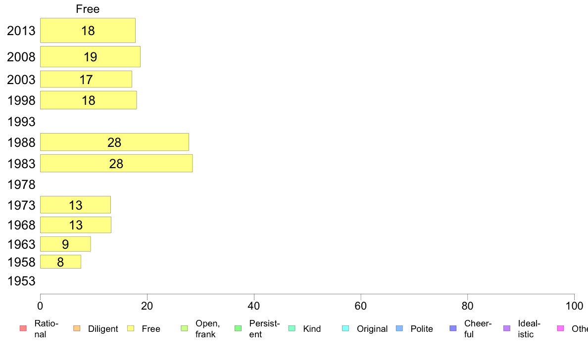Image resolution: width=588 pixels, height=364 pixels.
Task: Click the Open, frank legend swatch
Action: point(184,328)
